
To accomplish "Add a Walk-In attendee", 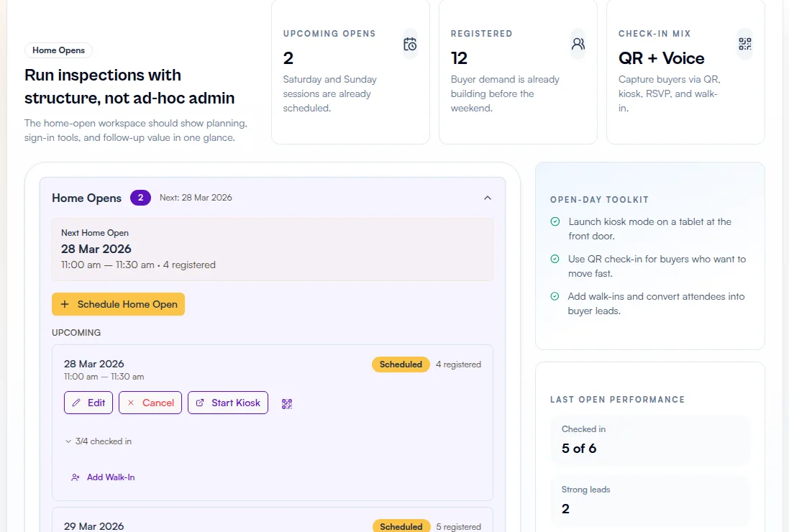I will pyautogui.click(x=103, y=477).
